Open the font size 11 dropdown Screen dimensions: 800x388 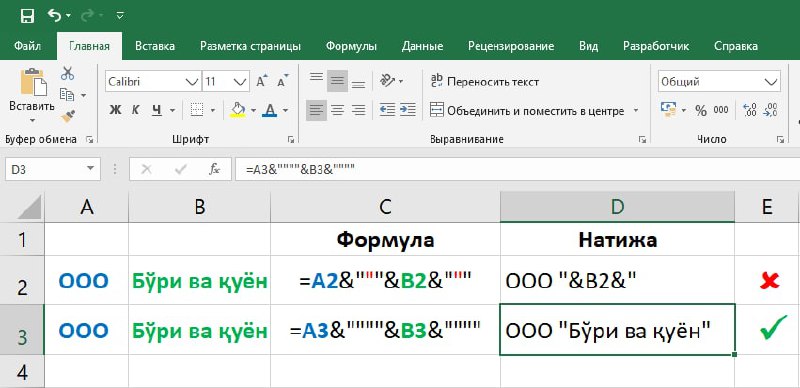tap(240, 82)
